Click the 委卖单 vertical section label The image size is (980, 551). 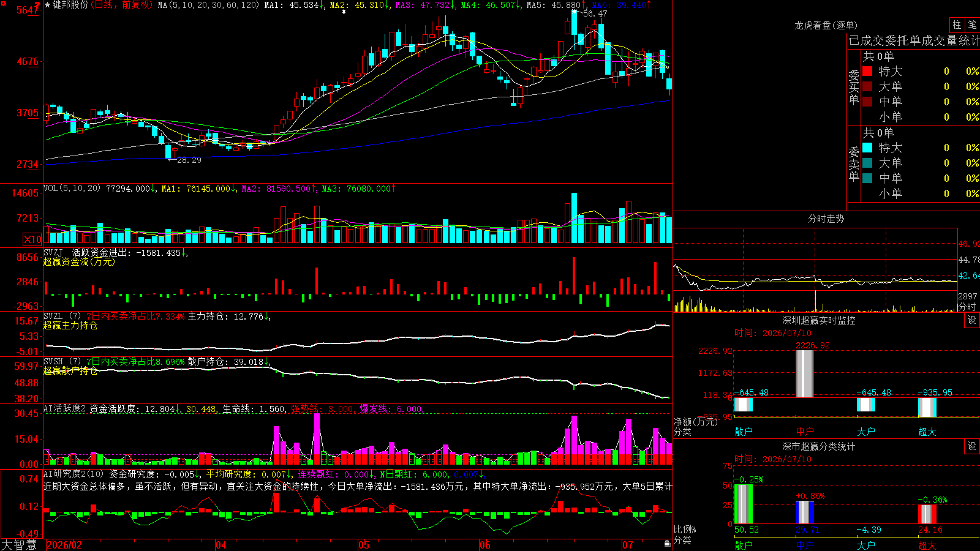(854, 164)
